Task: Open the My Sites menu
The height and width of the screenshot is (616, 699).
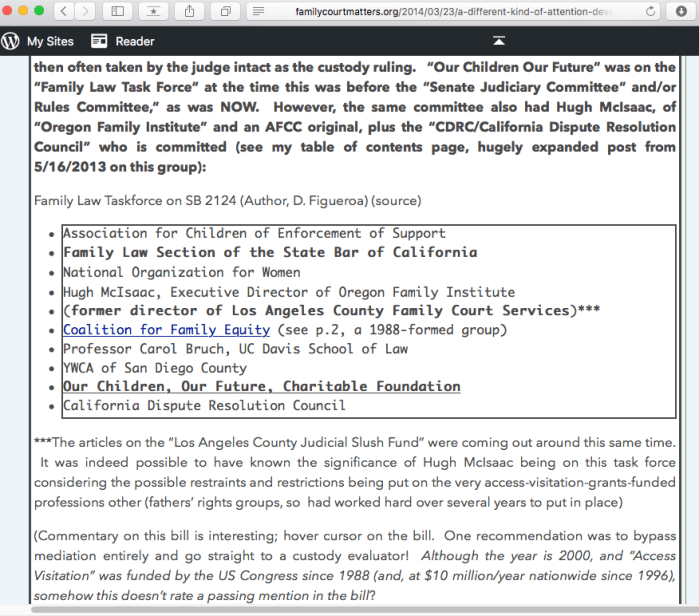Action: click(x=48, y=41)
